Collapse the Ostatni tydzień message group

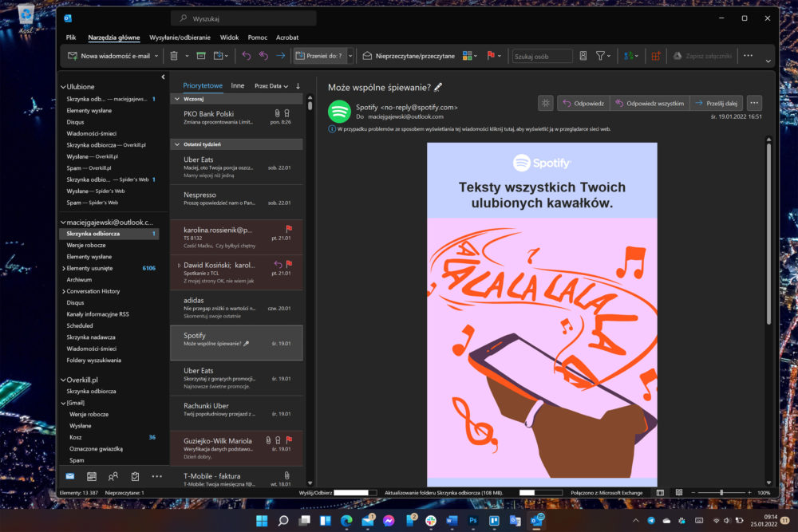point(177,144)
